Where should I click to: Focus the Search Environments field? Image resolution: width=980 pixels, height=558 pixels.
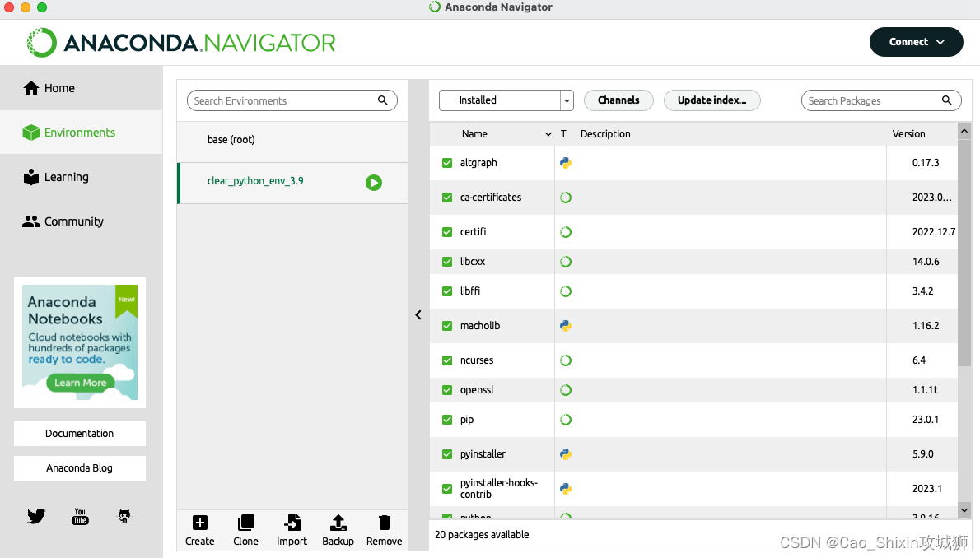(292, 100)
